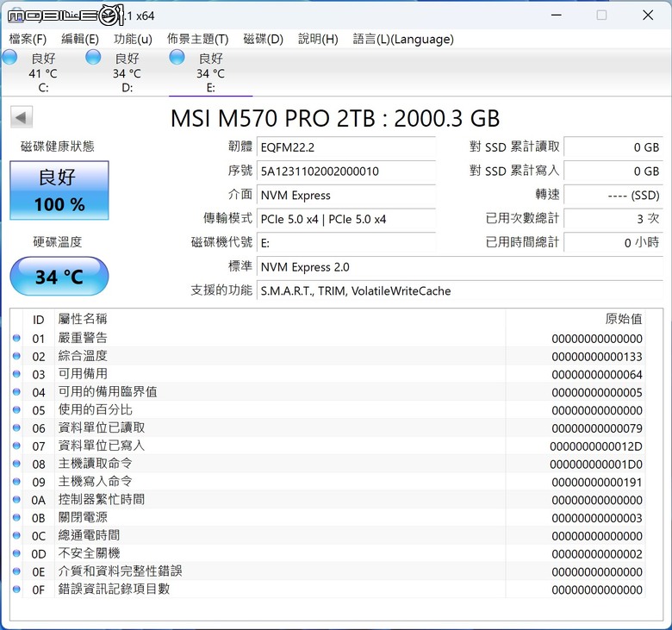Click status dot for attribute 07 資料單位已寫入
Viewport: 672px width, 630px height.
pyautogui.click(x=16, y=446)
